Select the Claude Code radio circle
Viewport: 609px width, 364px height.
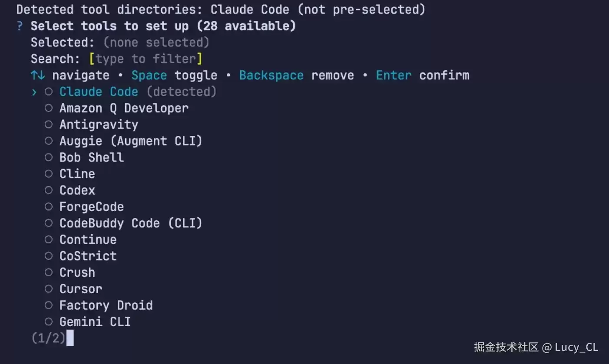[49, 92]
